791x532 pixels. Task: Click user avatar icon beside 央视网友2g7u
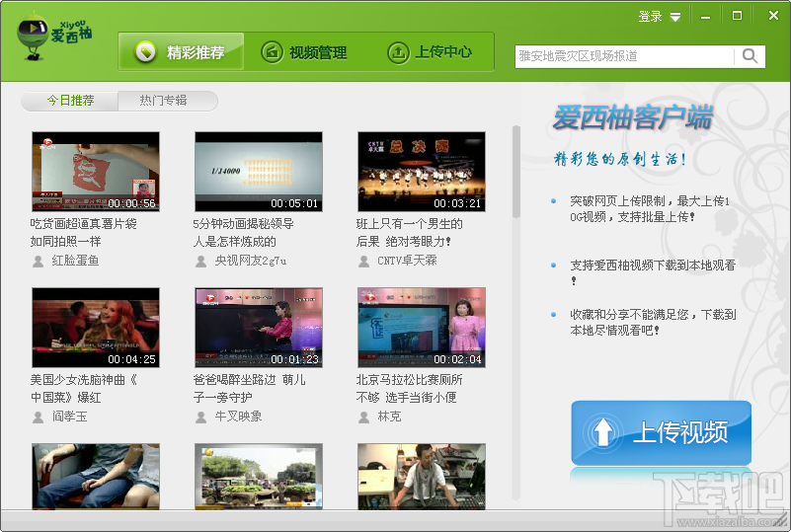point(200,262)
